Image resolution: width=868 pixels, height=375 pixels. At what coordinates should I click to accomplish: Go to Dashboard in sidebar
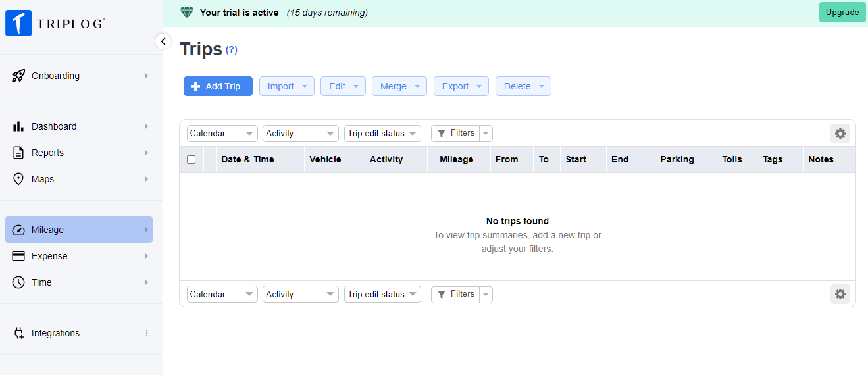(x=79, y=126)
